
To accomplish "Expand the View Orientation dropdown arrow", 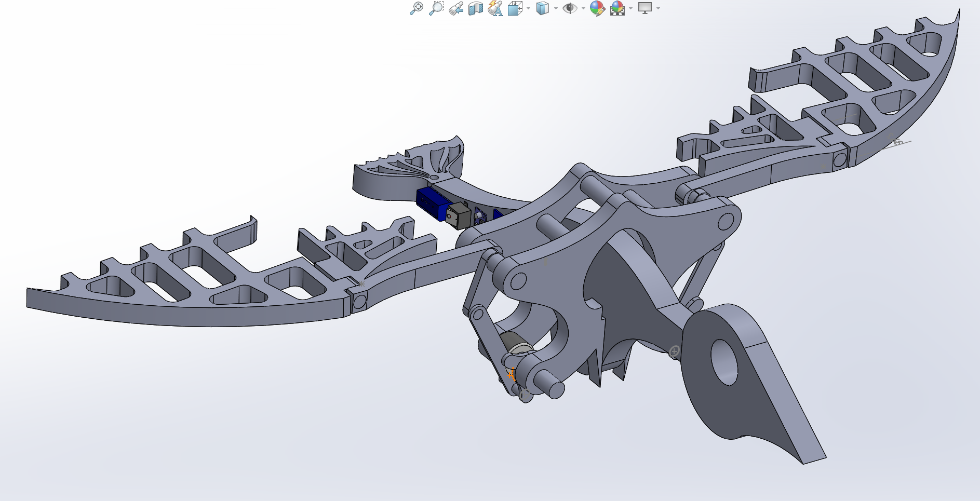I will 528,8.
